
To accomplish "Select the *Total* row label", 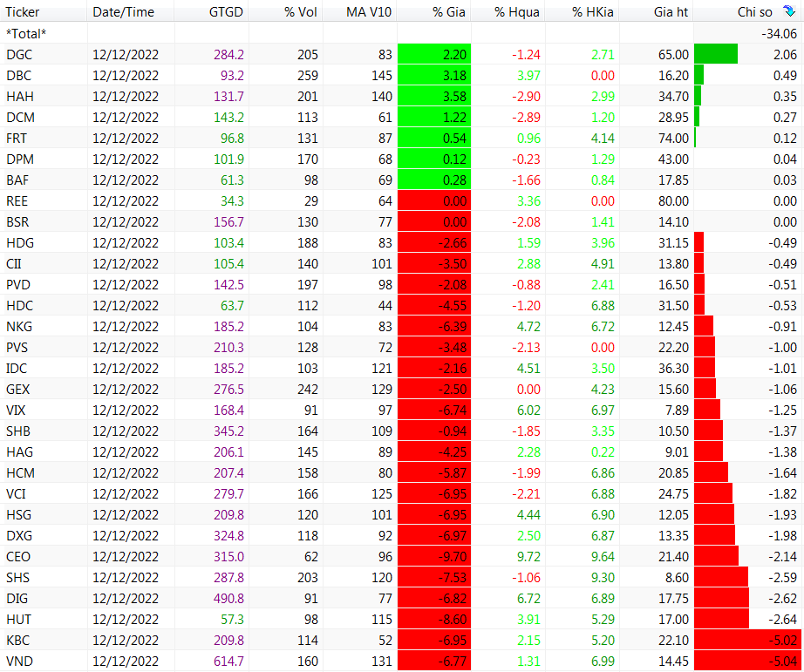I will tap(26, 34).
